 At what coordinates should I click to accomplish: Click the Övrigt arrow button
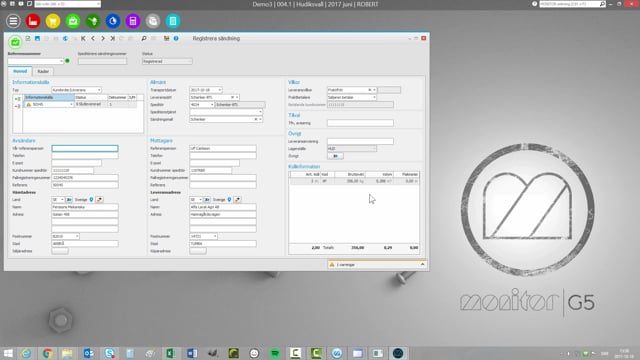336,156
